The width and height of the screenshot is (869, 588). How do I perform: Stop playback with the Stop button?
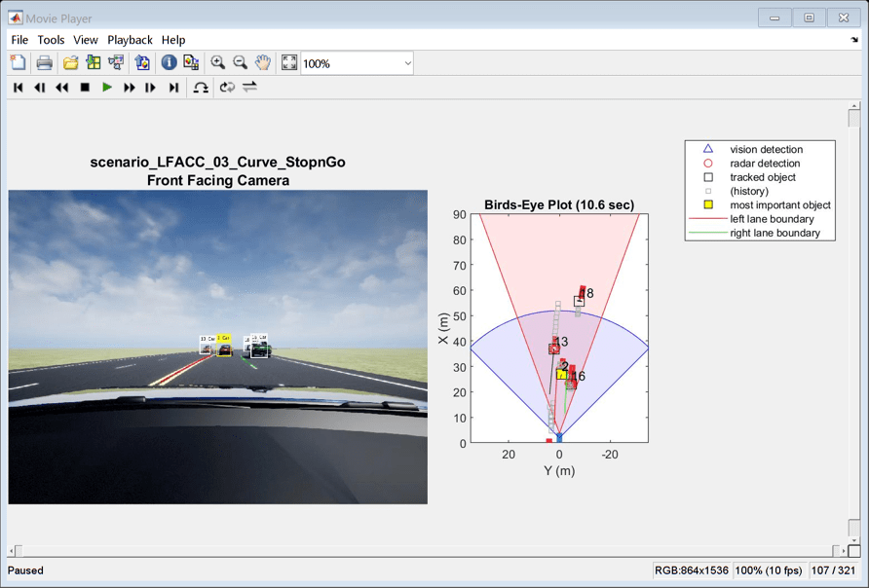(x=85, y=88)
